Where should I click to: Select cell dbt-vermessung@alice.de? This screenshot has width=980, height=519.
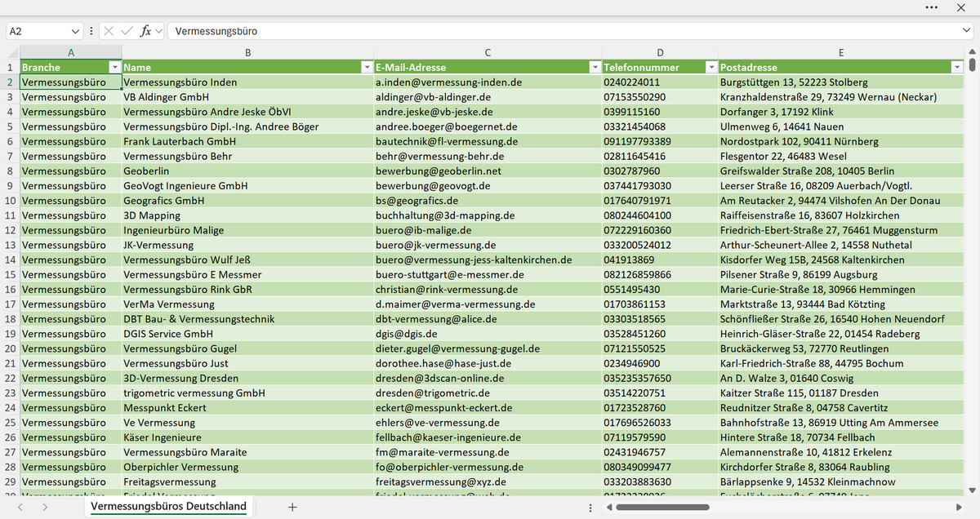(x=488, y=319)
